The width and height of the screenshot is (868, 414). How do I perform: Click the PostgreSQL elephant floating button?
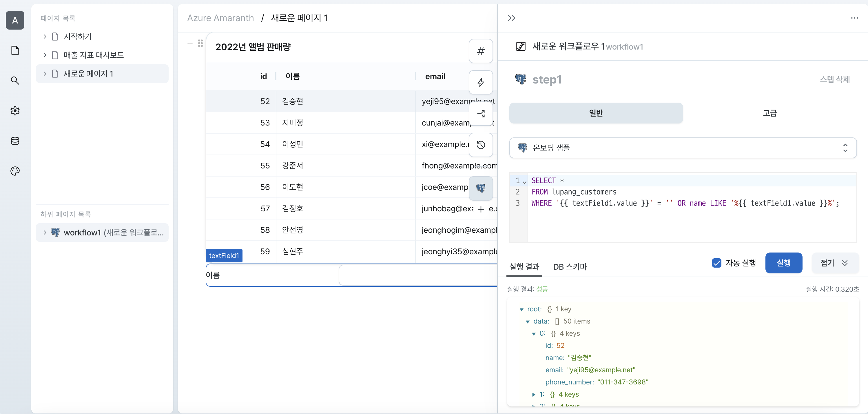(x=481, y=188)
